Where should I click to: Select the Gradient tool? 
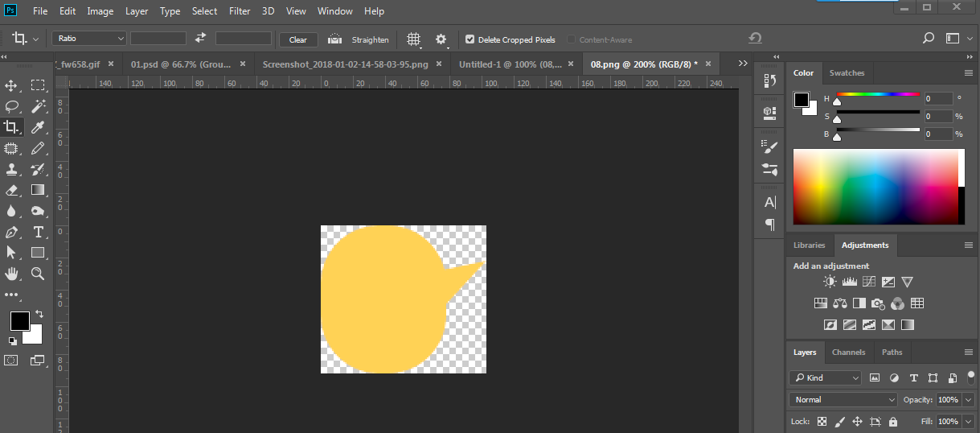(x=38, y=190)
